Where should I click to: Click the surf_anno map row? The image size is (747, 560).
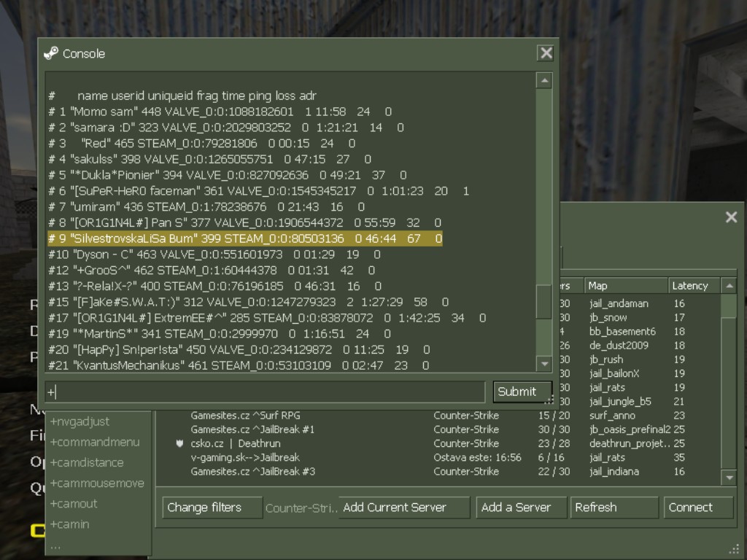[612, 415]
